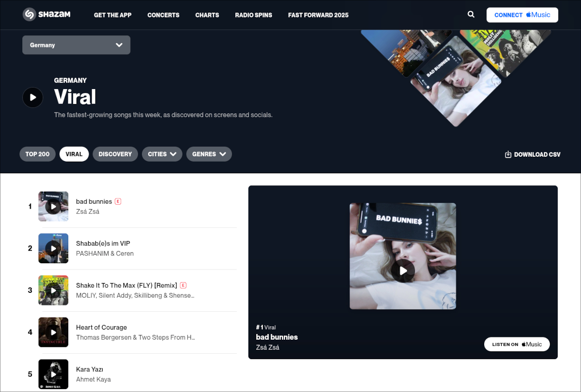
Task: Open search with the magnifier icon
Action: pos(471,15)
